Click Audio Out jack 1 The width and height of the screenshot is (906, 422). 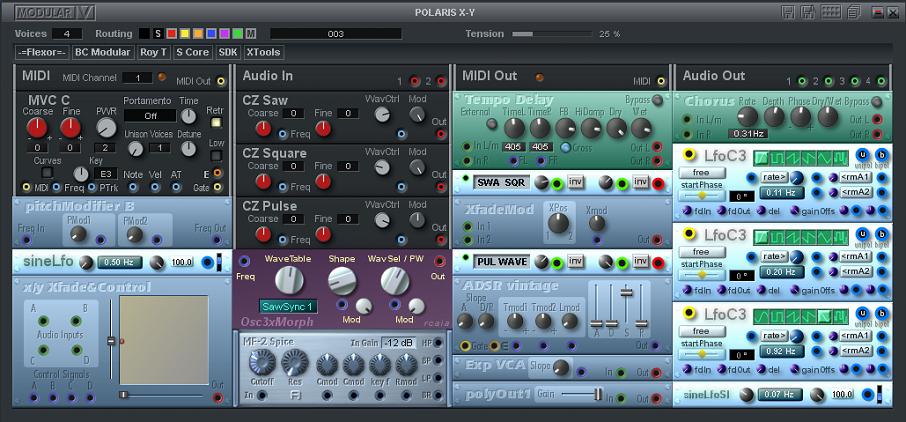point(802,81)
